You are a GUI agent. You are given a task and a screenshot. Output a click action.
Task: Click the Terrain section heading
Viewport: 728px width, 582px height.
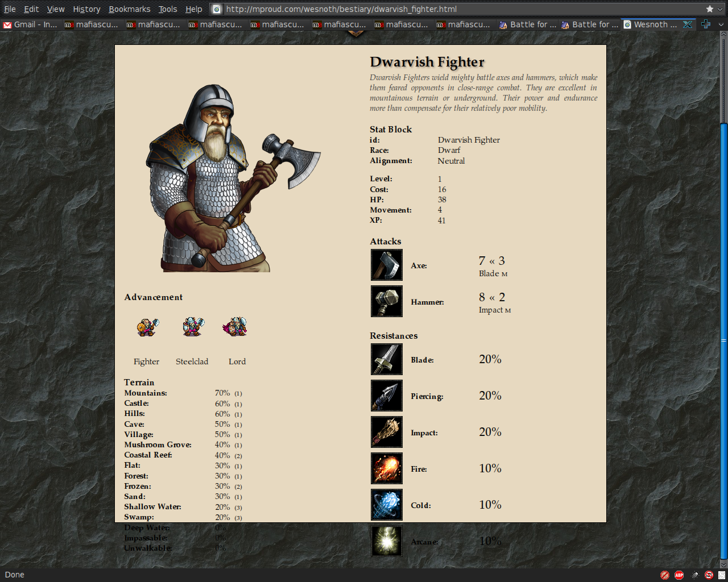[x=139, y=383]
